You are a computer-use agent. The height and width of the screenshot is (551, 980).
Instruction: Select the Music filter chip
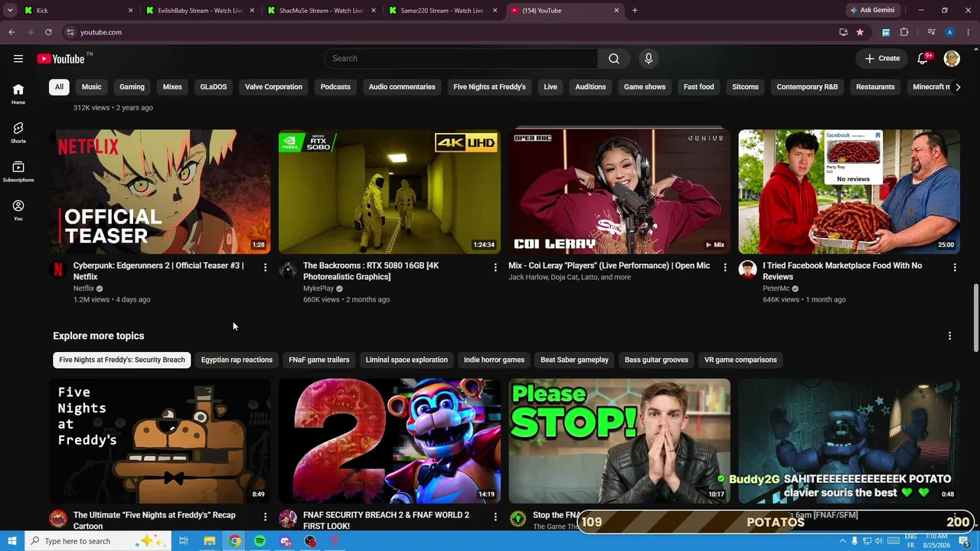[x=92, y=87]
